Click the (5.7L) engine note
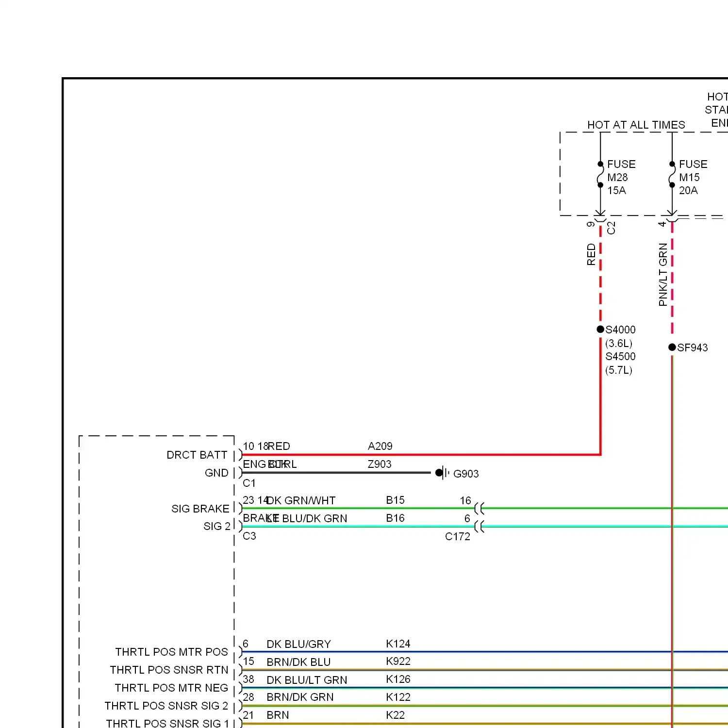Screen dimensions: 728x728 pos(619,370)
